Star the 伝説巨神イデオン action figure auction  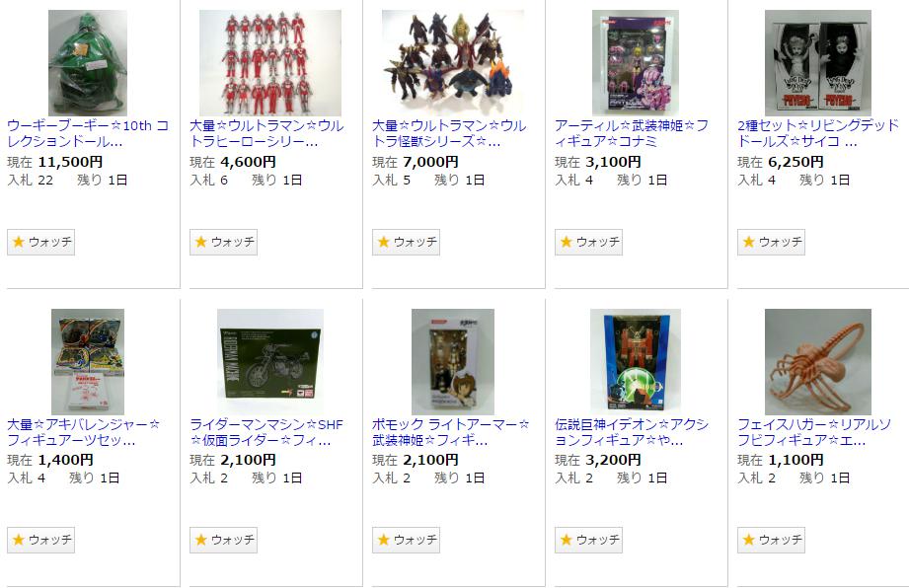click(x=588, y=540)
